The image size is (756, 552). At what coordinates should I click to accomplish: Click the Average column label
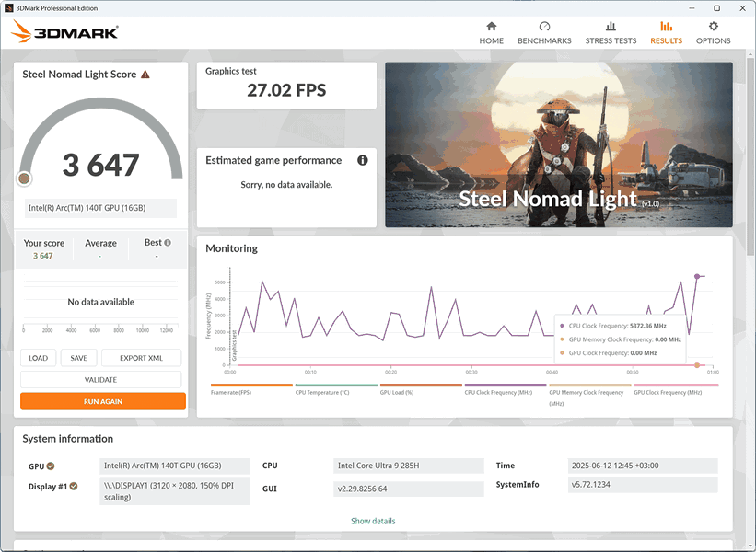[100, 243]
